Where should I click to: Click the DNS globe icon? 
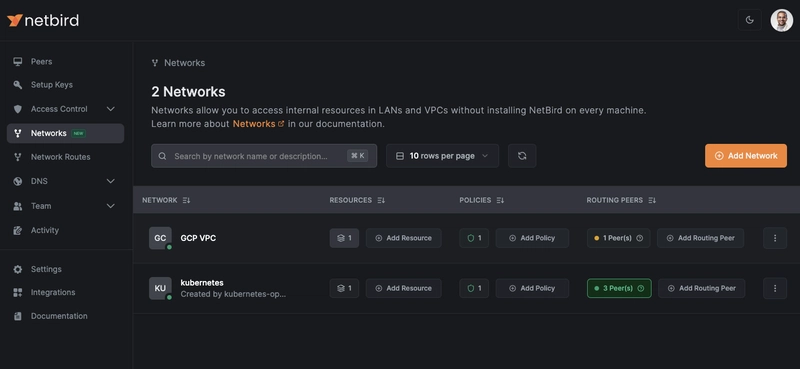pos(18,181)
